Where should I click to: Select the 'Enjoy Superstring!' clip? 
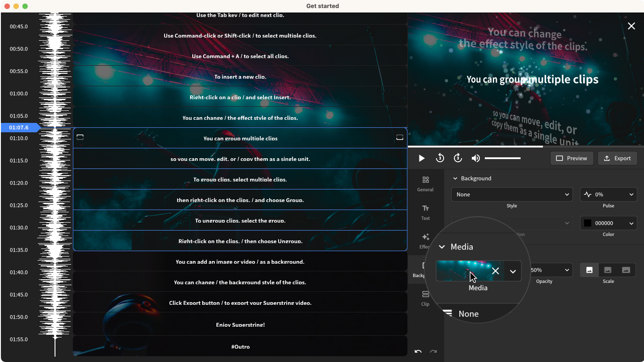[240, 324]
